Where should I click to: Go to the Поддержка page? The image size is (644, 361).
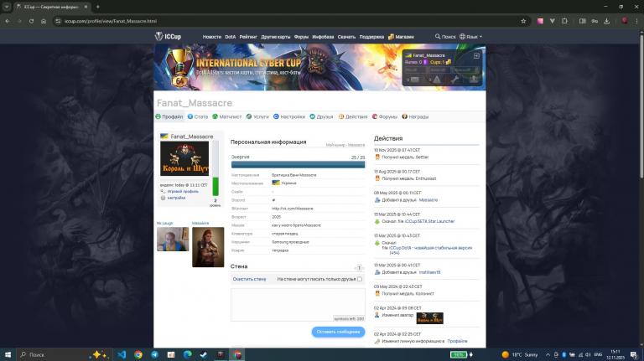pyautogui.click(x=371, y=37)
